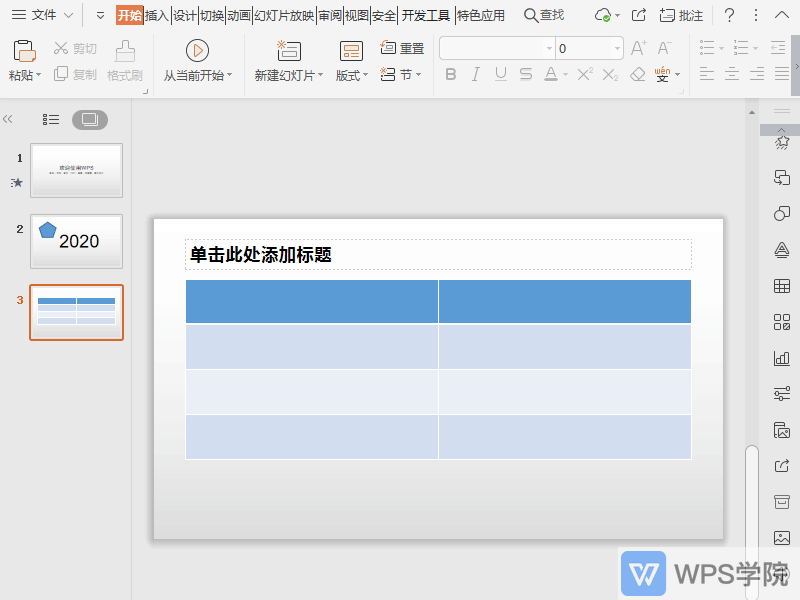Click the clear formatting eraser icon
This screenshot has height=600, width=800.
point(637,74)
